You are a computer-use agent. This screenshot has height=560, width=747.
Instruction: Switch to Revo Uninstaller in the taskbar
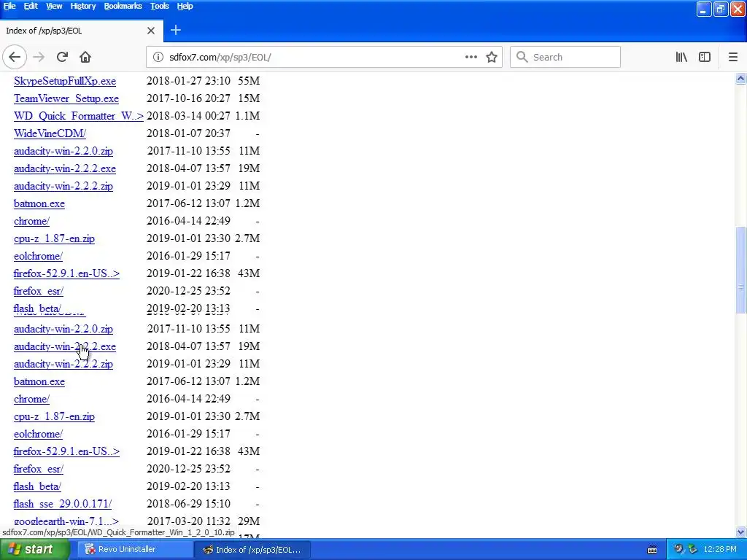point(133,550)
